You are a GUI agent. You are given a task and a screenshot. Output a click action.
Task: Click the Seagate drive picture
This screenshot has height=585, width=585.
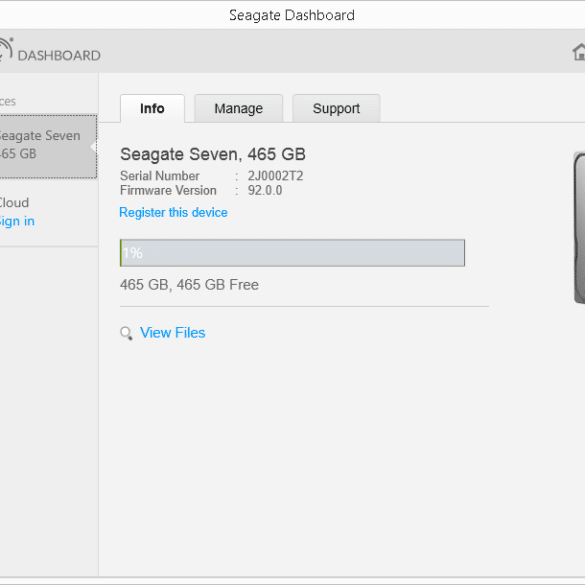[x=579, y=227]
